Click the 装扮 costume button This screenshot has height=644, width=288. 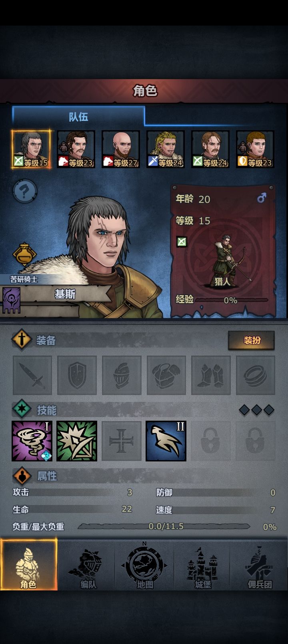[x=252, y=340]
